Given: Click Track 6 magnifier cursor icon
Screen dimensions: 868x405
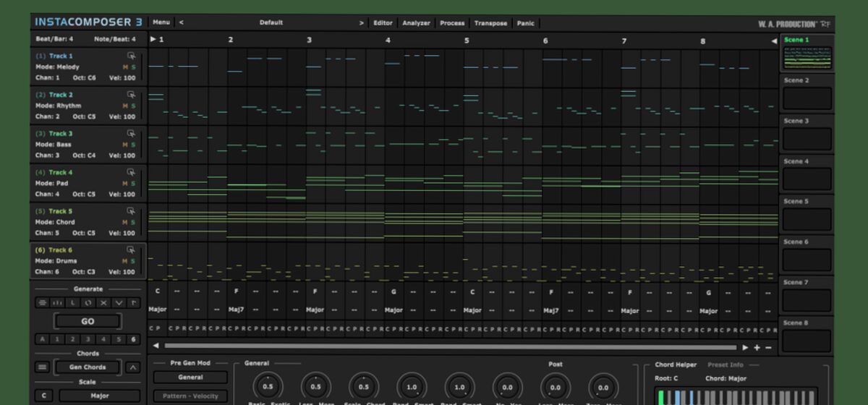Looking at the screenshot, I should pos(131,250).
